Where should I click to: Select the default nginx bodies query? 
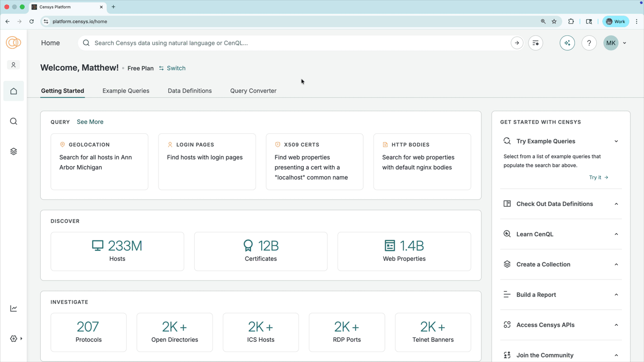coord(422,162)
